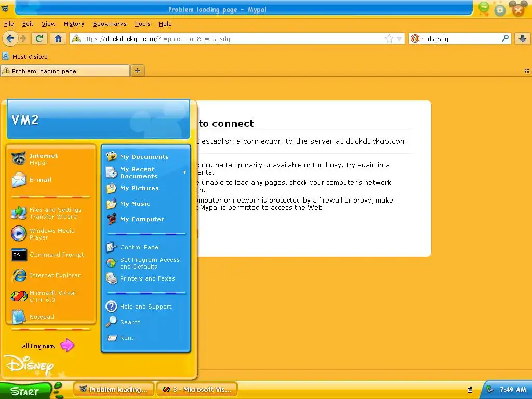Screen dimensions: 532x399
Task: Launch Internet Mypal from Start menu
Action: (51, 159)
